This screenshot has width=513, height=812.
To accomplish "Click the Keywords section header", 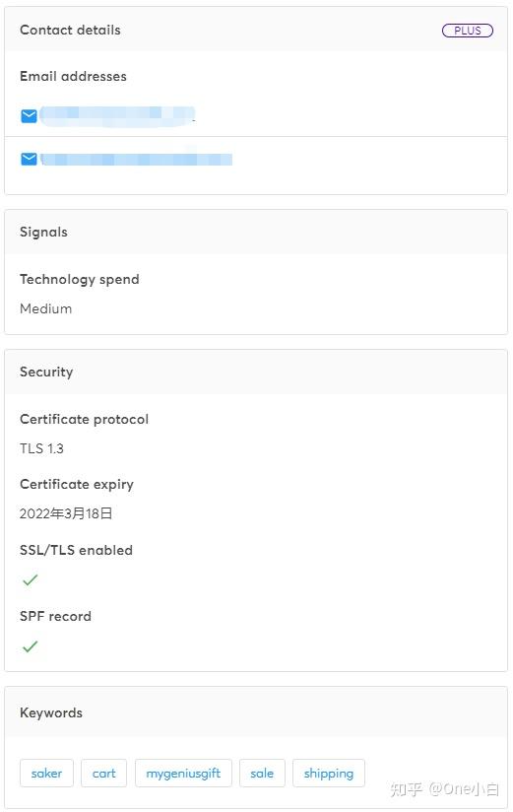I will [x=256, y=712].
